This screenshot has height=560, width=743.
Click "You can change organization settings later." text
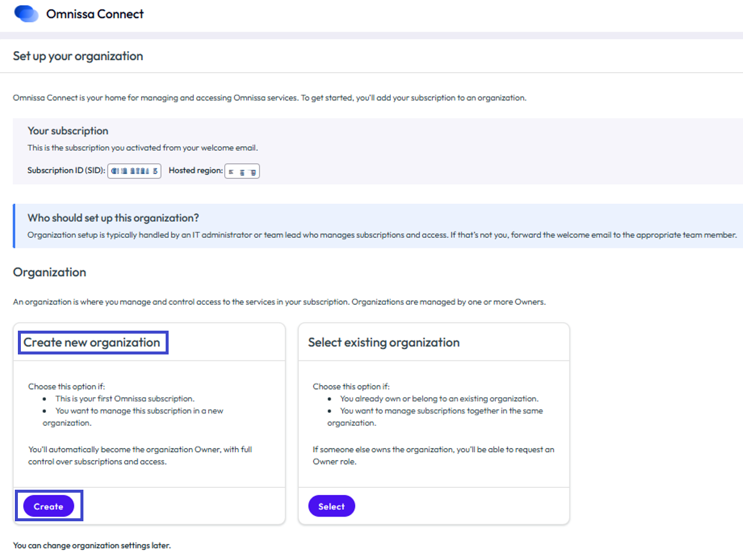(x=92, y=545)
